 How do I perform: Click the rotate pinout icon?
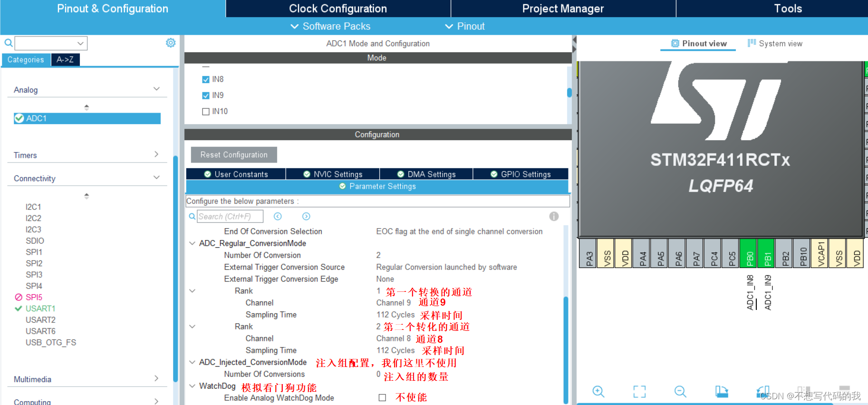point(763,391)
